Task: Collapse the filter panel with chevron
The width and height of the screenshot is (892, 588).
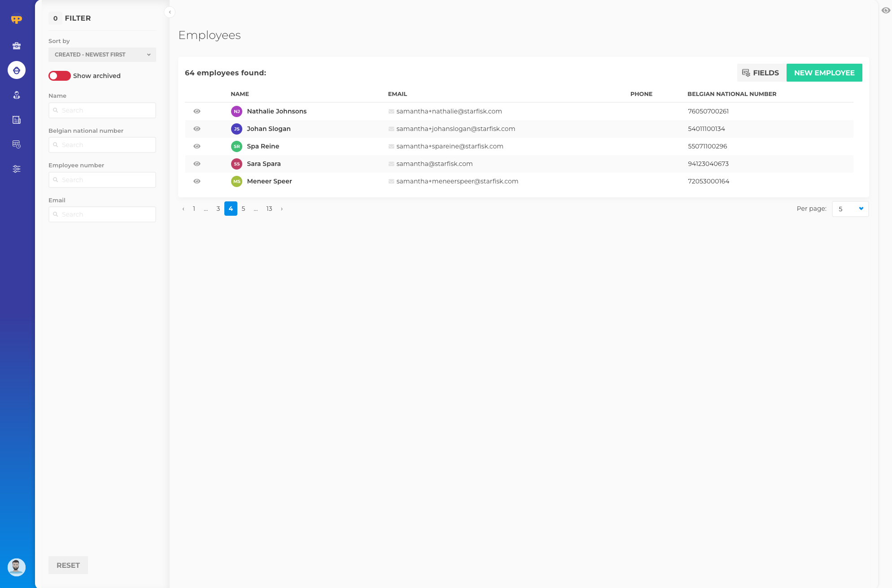Action: [x=170, y=12]
